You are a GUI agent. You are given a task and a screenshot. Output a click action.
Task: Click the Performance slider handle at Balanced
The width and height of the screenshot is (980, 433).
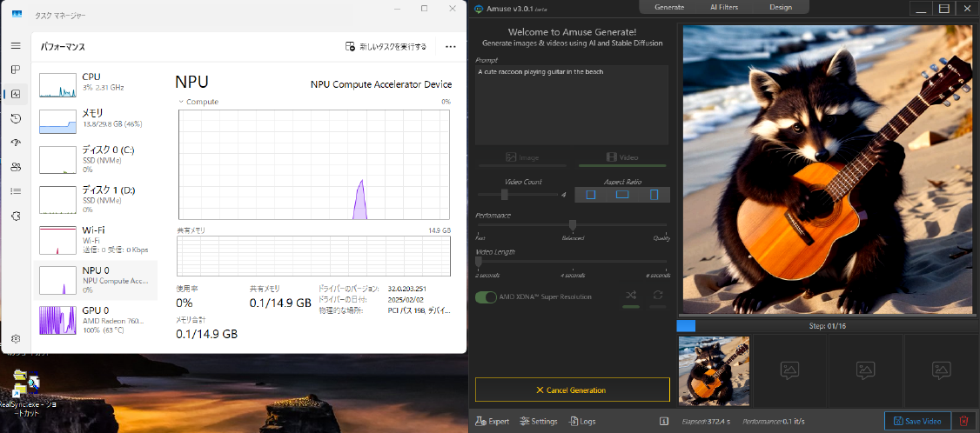coord(573,225)
